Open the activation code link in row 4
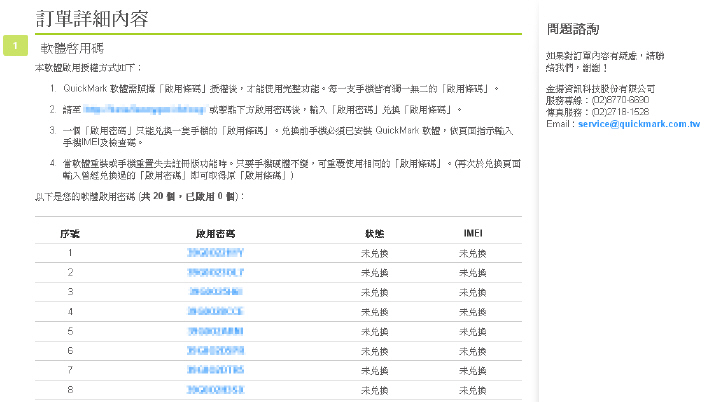Viewport: 709px width, 402px height. (x=215, y=311)
